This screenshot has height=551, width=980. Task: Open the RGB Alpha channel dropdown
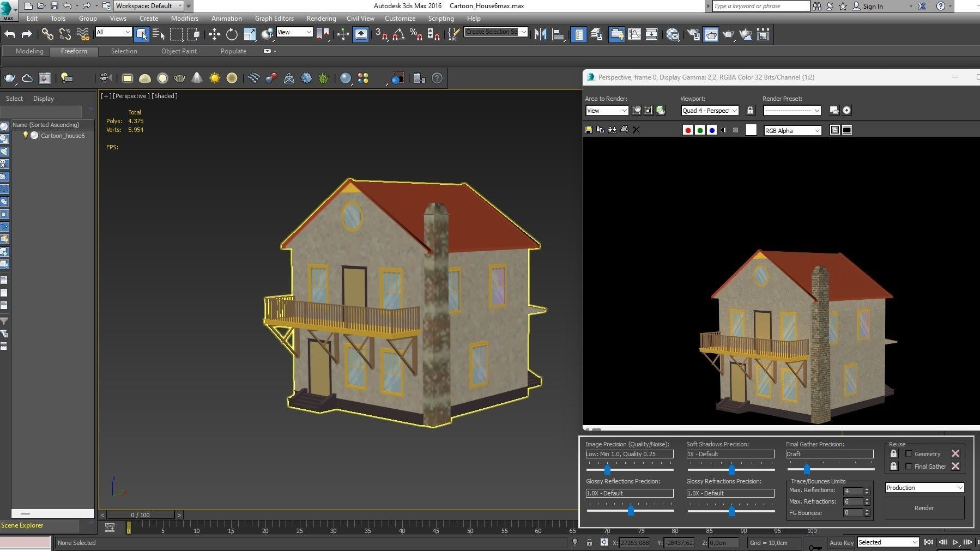coord(792,130)
